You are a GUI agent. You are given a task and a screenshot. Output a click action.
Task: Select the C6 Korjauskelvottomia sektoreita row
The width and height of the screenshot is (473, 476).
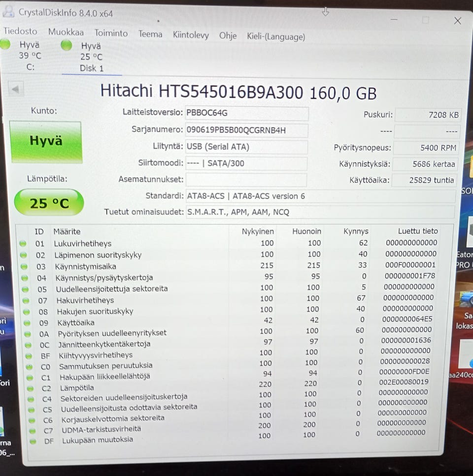click(x=229, y=416)
